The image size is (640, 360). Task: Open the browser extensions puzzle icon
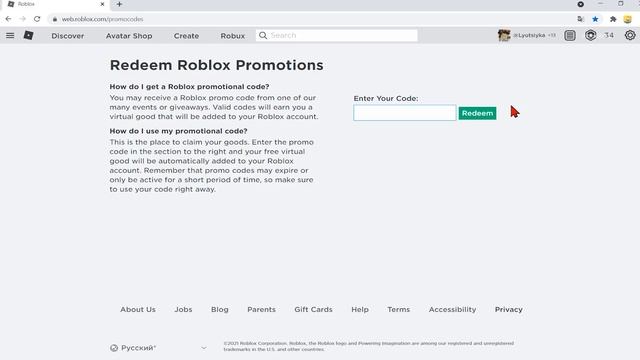tap(613, 19)
